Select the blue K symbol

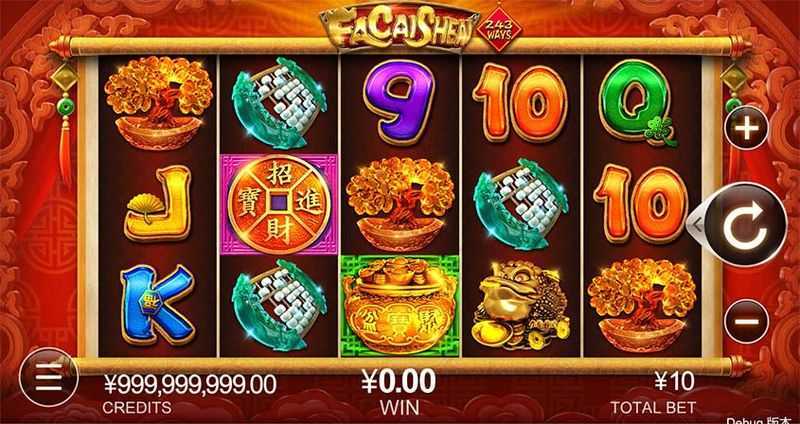tap(157, 304)
